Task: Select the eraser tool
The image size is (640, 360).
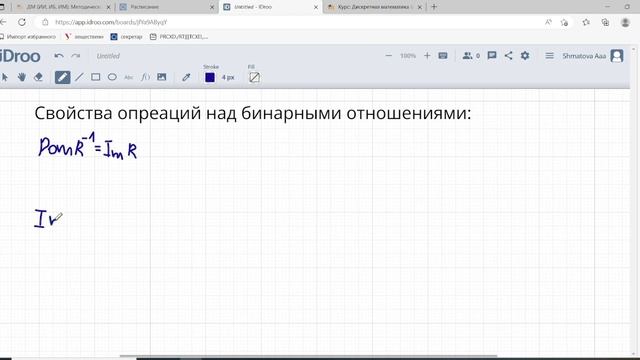Action: (x=38, y=77)
